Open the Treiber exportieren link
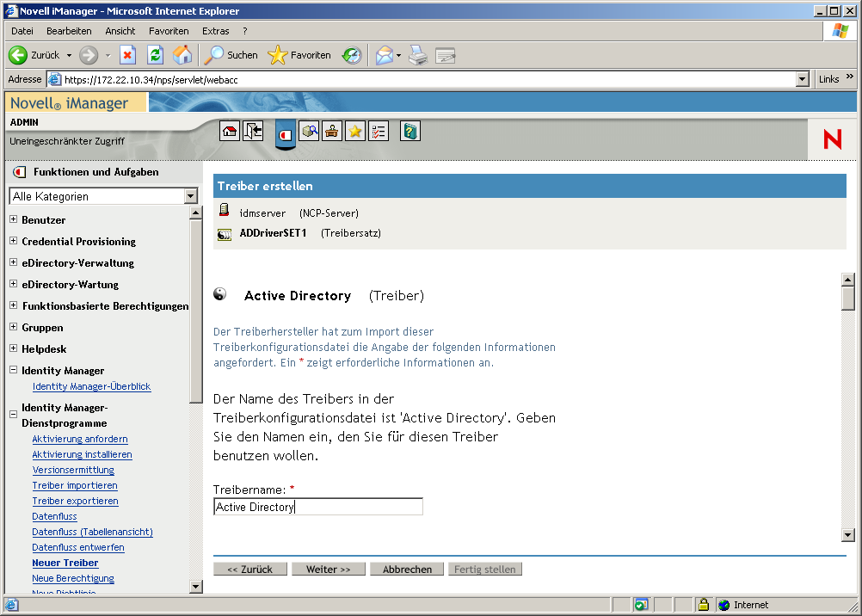The image size is (862, 616). [x=75, y=501]
